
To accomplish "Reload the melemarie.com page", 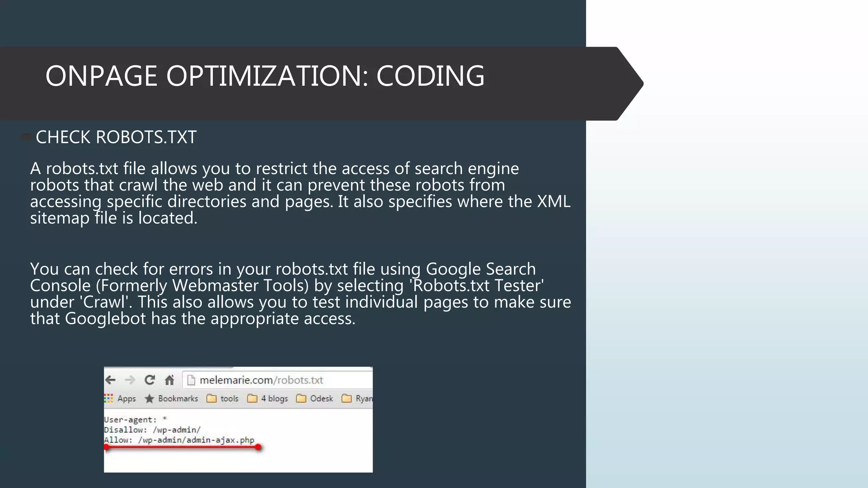I will (150, 380).
